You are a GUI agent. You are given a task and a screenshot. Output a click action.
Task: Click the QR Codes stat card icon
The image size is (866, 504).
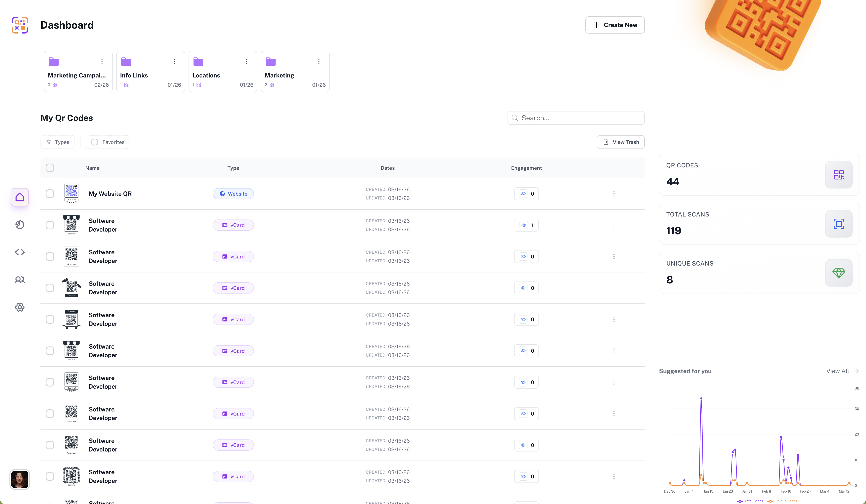click(x=839, y=175)
